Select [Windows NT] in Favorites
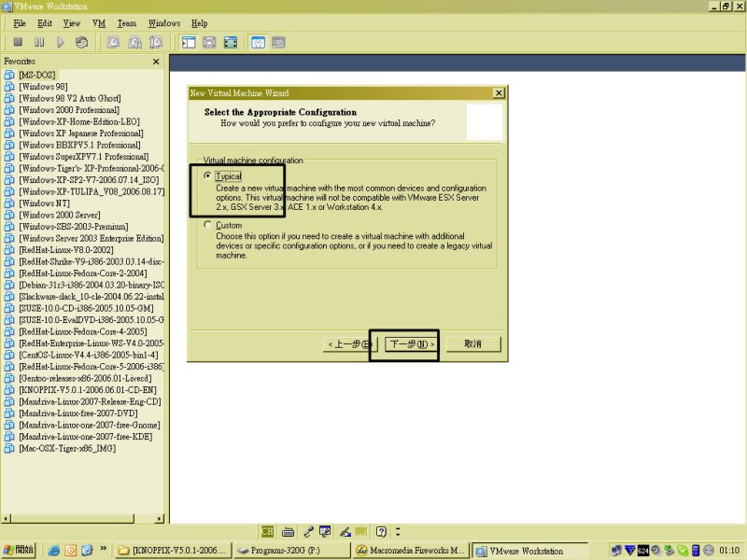Image resolution: width=747 pixels, height=560 pixels. coord(44,203)
